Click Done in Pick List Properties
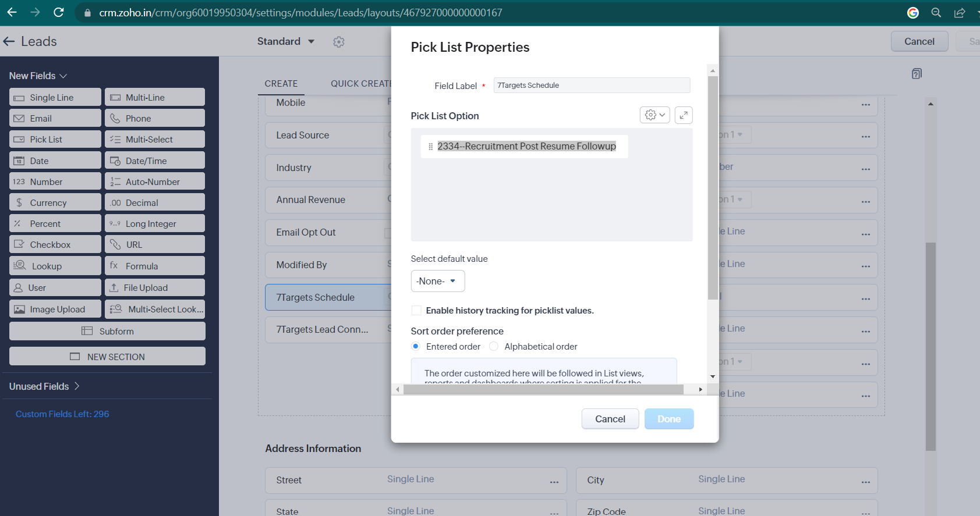 pyautogui.click(x=669, y=419)
